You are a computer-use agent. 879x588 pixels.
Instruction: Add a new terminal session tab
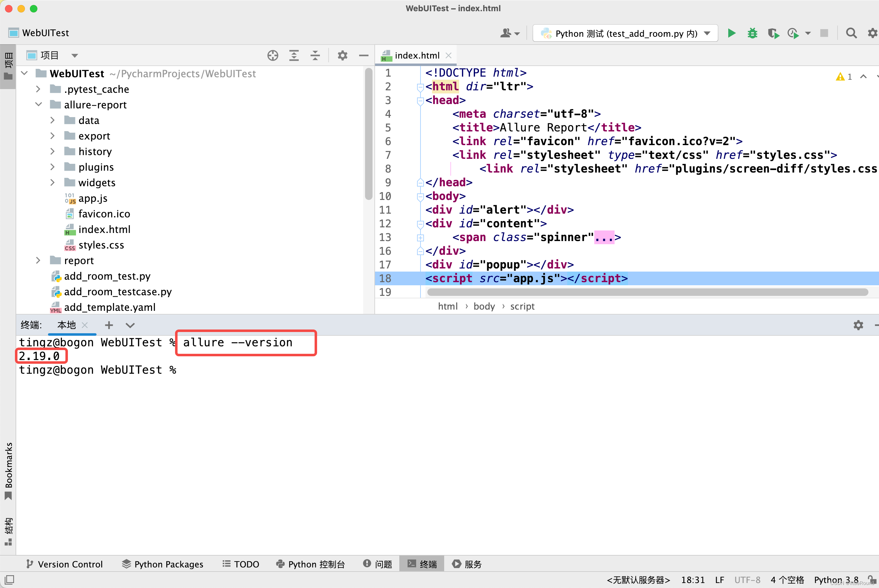(x=109, y=325)
